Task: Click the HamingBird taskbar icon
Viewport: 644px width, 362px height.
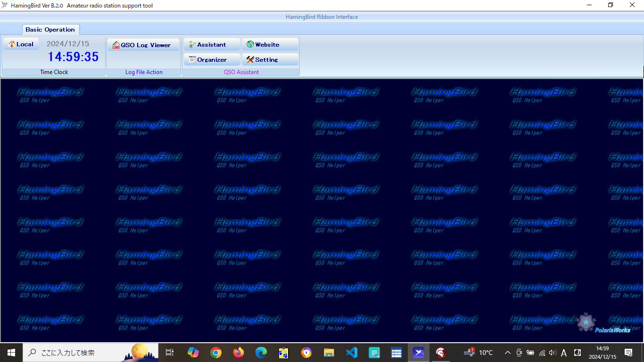Action: pos(419,353)
